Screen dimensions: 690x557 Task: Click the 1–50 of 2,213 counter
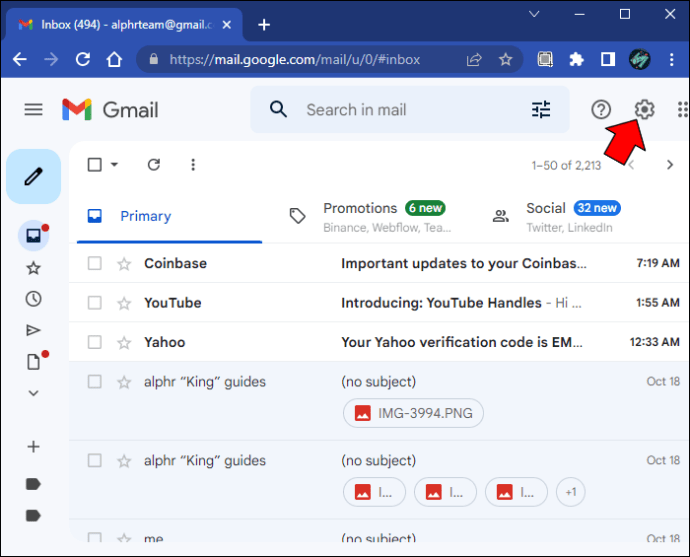(566, 165)
